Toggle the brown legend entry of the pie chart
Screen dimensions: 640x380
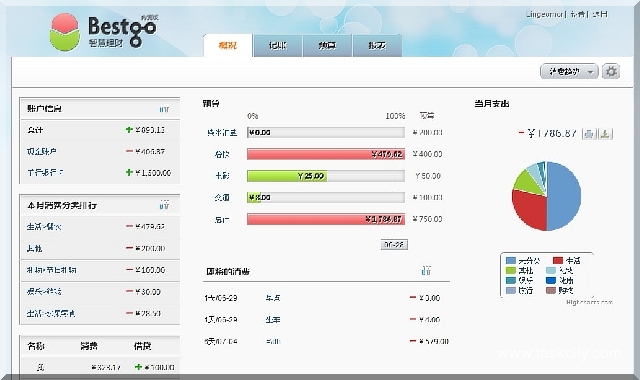point(560,290)
